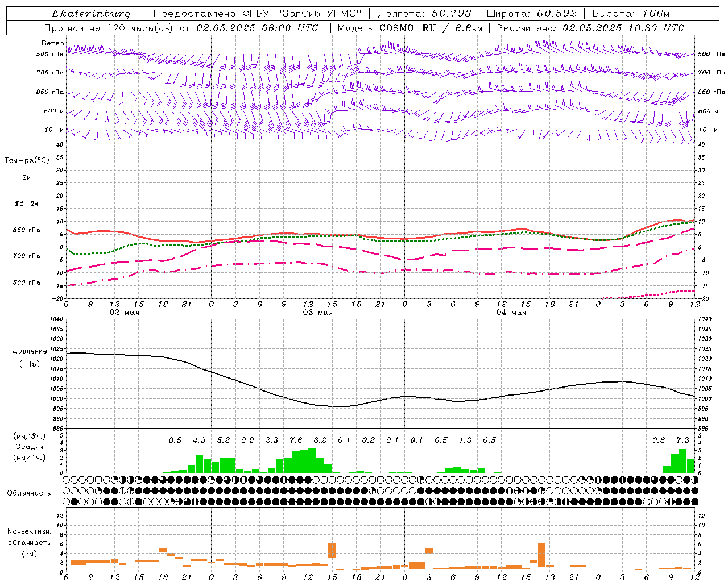The width and height of the screenshot is (728, 582).
Task: Select the 'Широта: 60.592' header value
Action: coord(532,14)
